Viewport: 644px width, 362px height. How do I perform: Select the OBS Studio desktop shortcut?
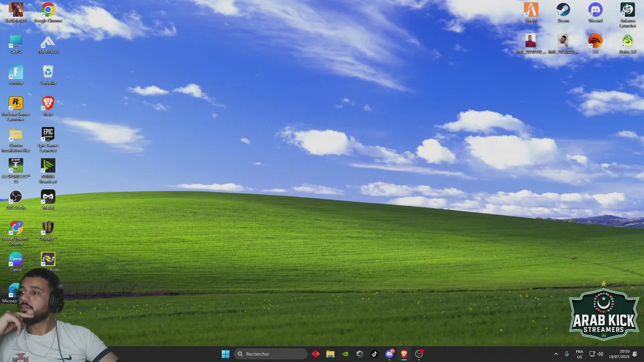click(16, 200)
